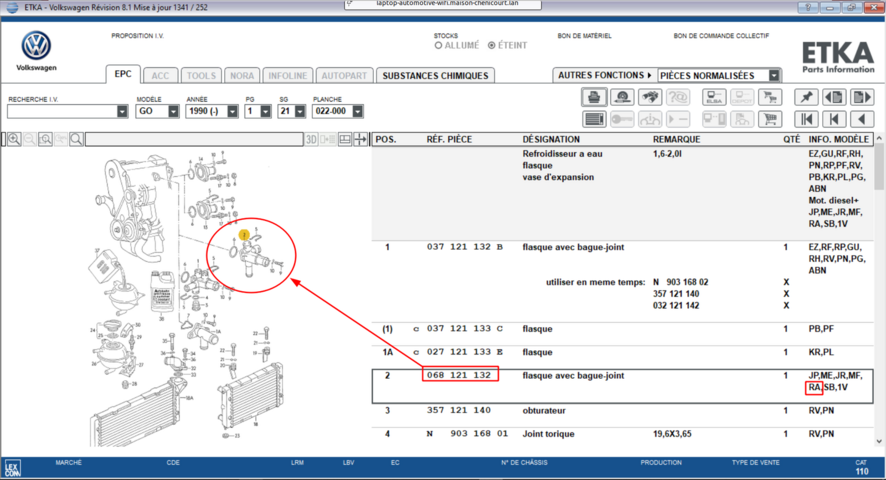This screenshot has height=480, width=886.
Task: Switch to the AUTOPART tab
Action: (344, 76)
